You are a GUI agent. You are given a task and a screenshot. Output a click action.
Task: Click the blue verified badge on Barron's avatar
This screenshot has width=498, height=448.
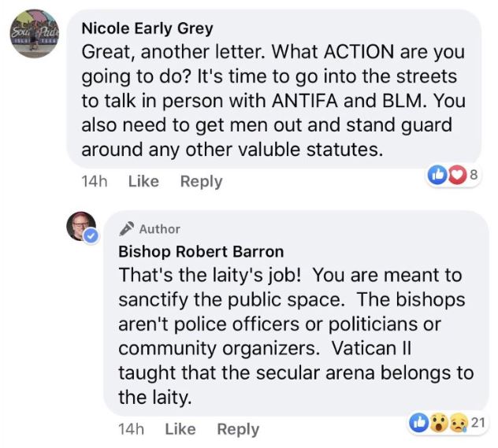pyautogui.click(x=91, y=236)
